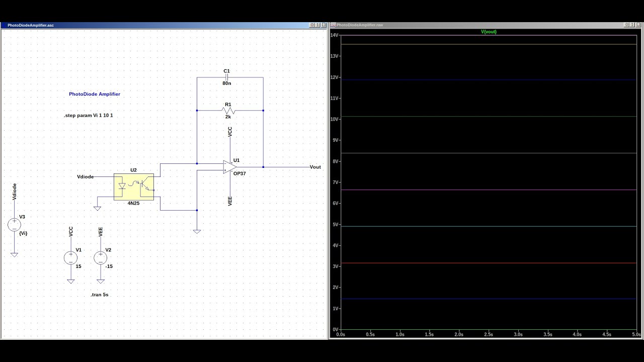Click the magenta trace near 6.6V

point(489,190)
